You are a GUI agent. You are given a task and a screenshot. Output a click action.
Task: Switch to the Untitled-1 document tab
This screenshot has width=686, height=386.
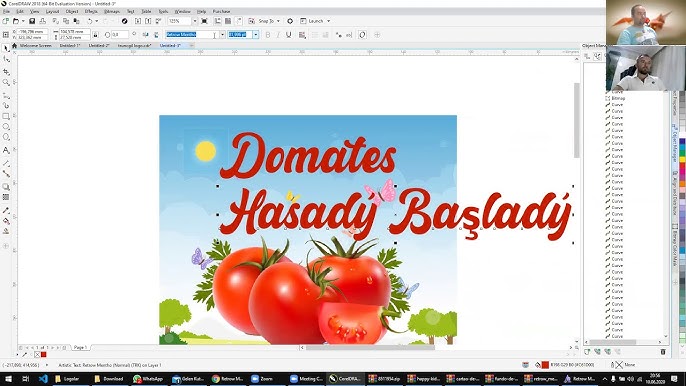[70, 46]
